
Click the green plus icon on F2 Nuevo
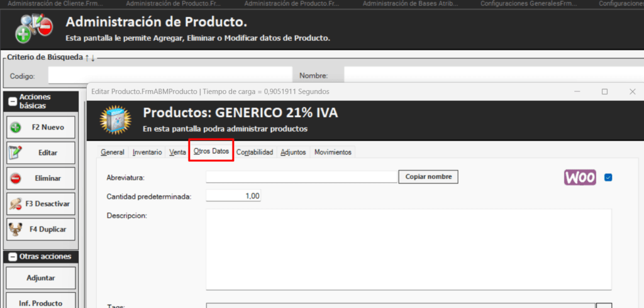coord(16,127)
